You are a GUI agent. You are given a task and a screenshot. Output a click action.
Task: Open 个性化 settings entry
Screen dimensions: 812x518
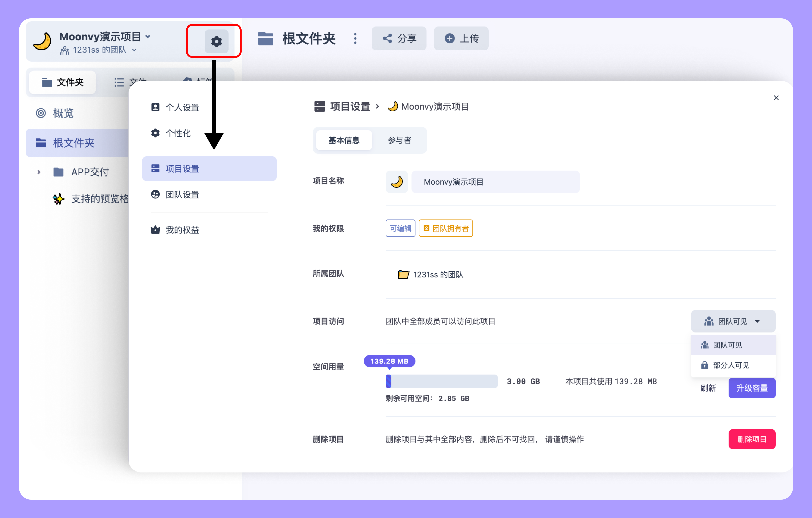[178, 133]
